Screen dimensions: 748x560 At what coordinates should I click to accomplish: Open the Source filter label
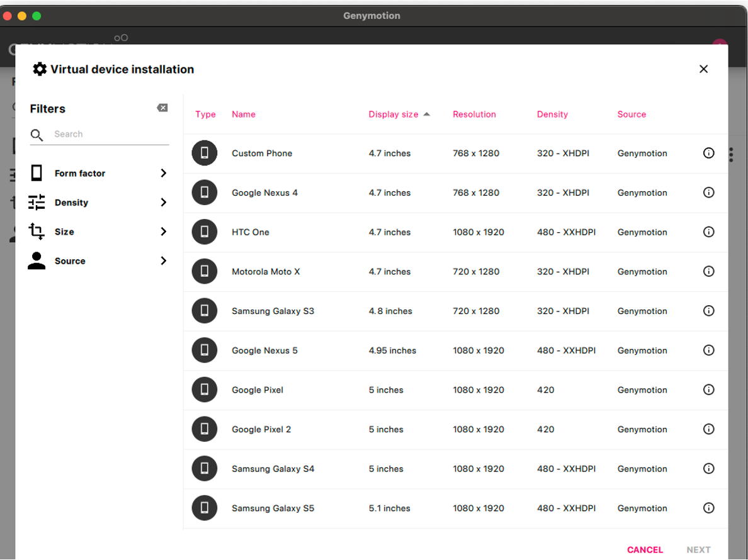70,261
